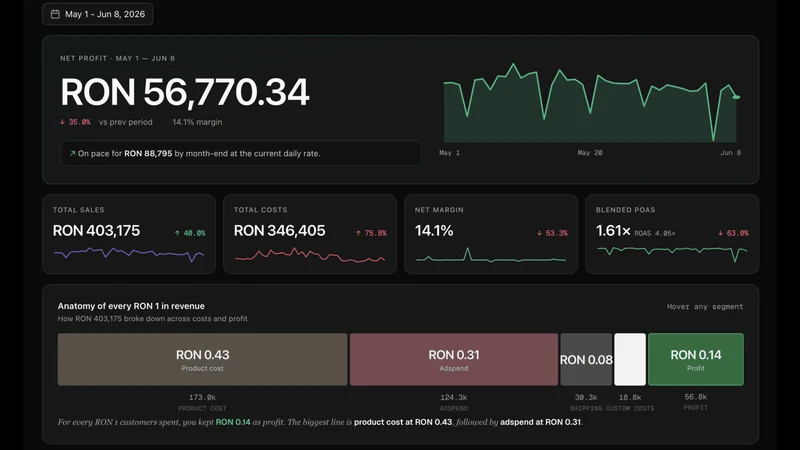Click the On pace for RON 88,795 banner
This screenshot has height=450, width=800.
pos(241,153)
